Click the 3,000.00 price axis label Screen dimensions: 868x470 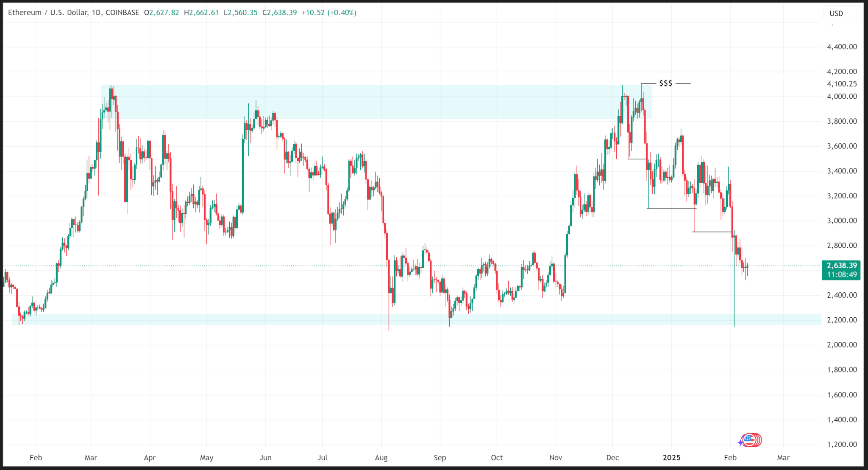(x=842, y=221)
